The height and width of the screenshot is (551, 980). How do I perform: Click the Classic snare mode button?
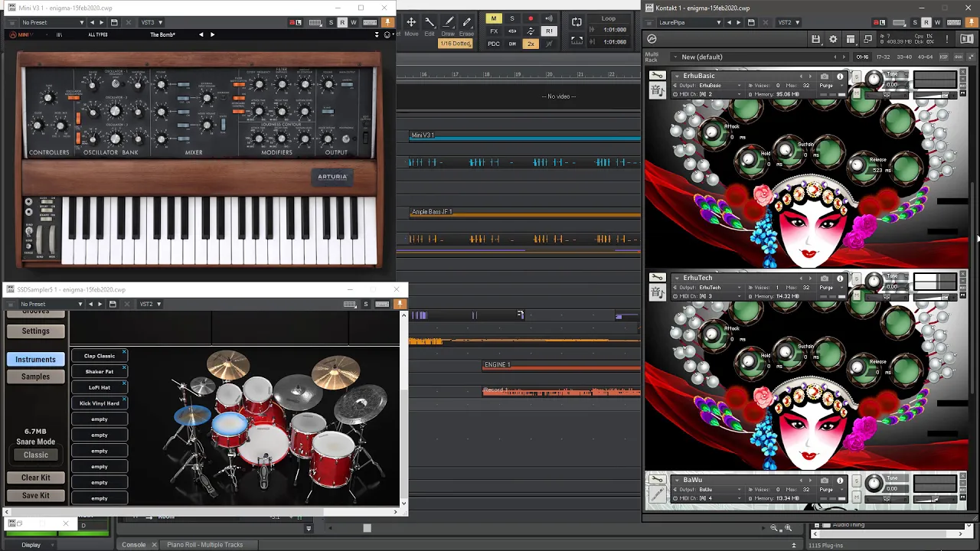pyautogui.click(x=35, y=455)
